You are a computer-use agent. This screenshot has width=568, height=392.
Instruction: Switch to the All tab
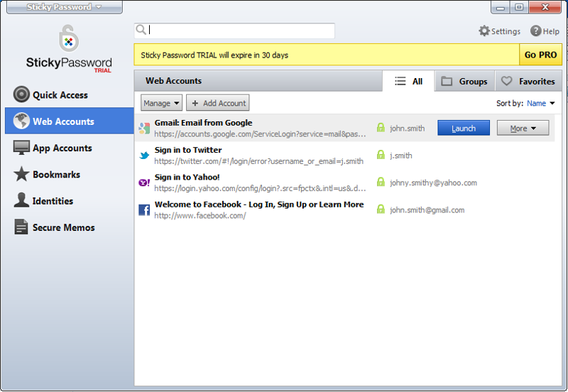(408, 81)
